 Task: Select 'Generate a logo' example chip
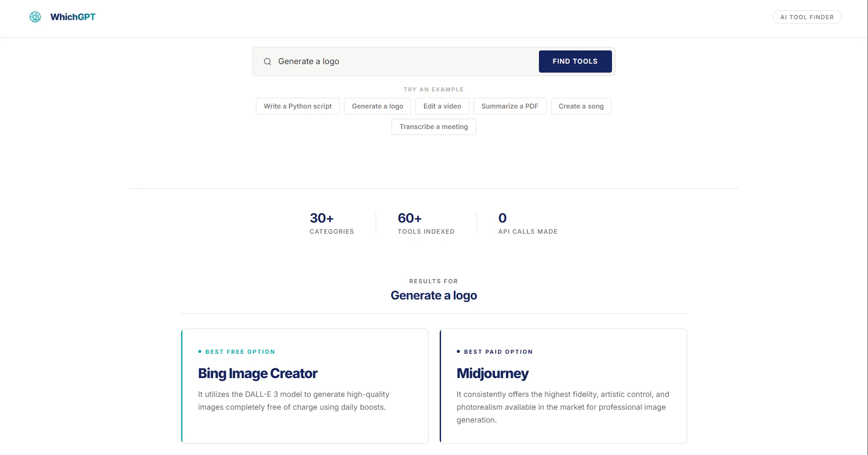click(377, 106)
